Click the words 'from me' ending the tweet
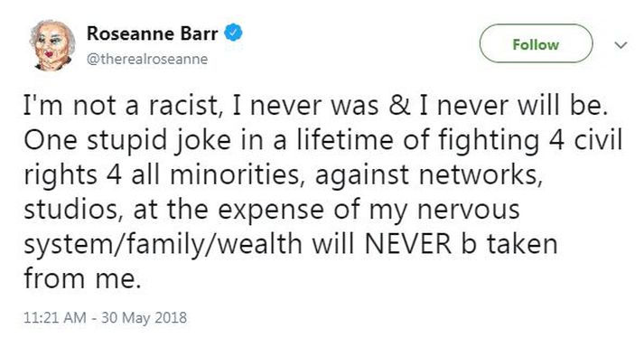This screenshot has height=338, width=644. coord(82,278)
